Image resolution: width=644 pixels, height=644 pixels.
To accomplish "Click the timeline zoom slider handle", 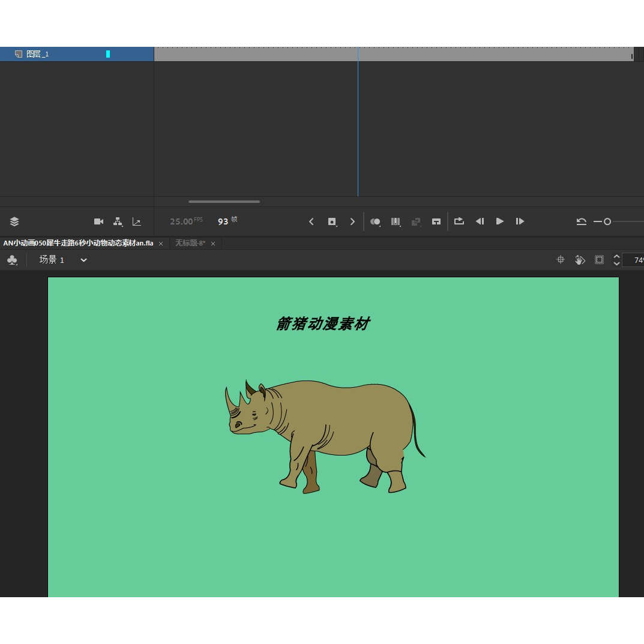I will 607,222.
